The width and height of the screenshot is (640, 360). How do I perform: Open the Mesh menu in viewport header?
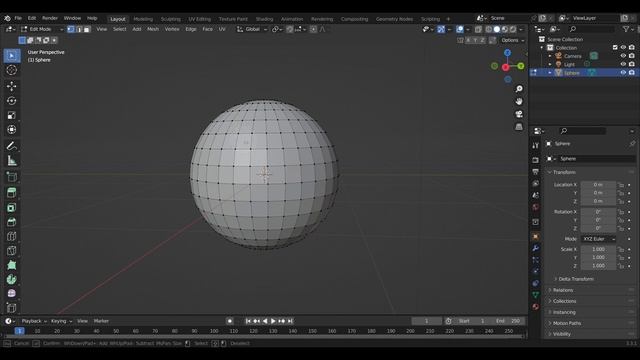click(153, 29)
